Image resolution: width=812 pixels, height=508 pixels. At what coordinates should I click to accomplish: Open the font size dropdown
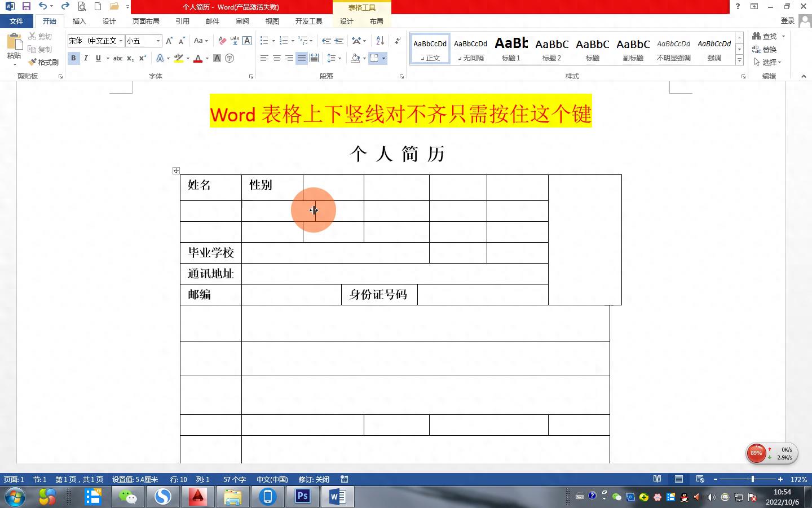point(158,41)
